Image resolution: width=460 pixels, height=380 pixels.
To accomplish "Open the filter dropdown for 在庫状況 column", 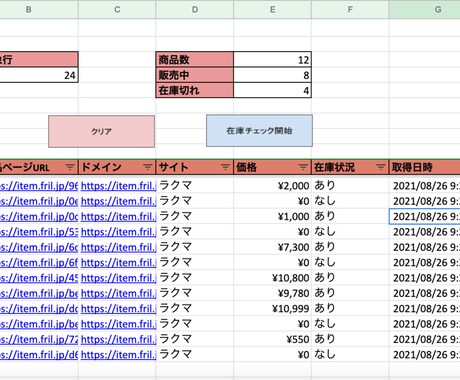I will point(380,167).
